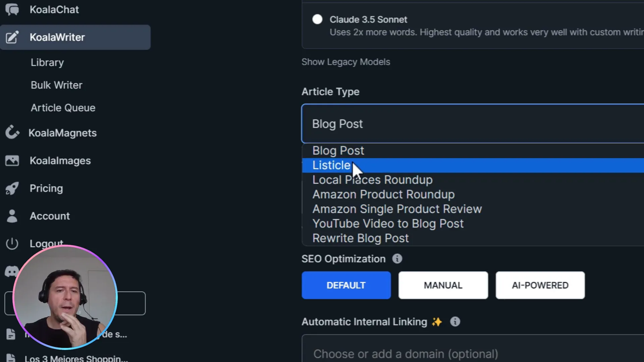644x362 pixels.
Task: Click the KoalaImages picture icon
Action: coord(12,161)
